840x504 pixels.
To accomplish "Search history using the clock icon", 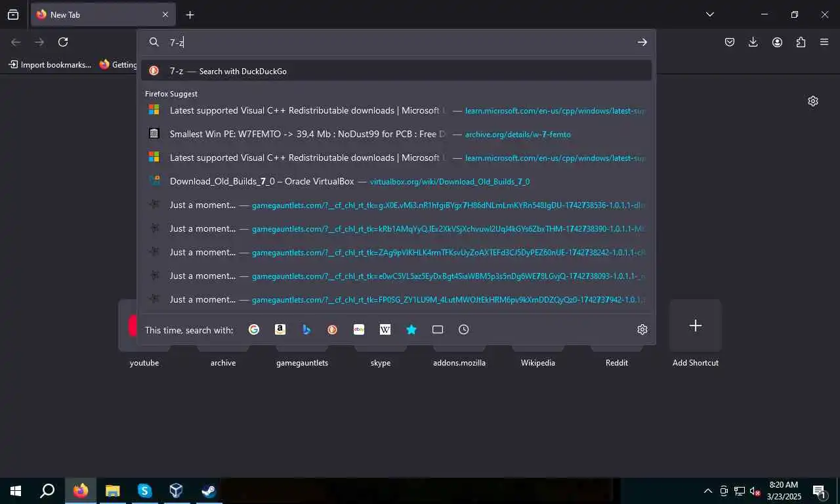I will click(464, 329).
